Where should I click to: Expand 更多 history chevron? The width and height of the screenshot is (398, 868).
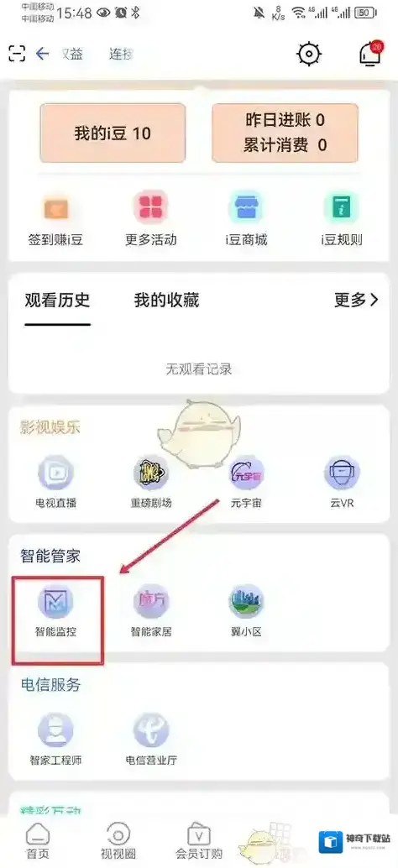(x=357, y=300)
